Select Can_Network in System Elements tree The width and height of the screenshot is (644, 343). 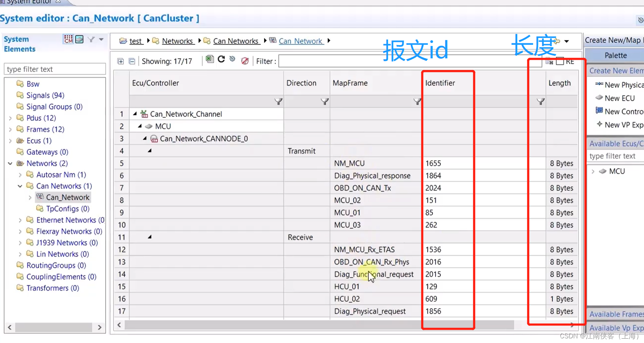pyautogui.click(x=67, y=197)
